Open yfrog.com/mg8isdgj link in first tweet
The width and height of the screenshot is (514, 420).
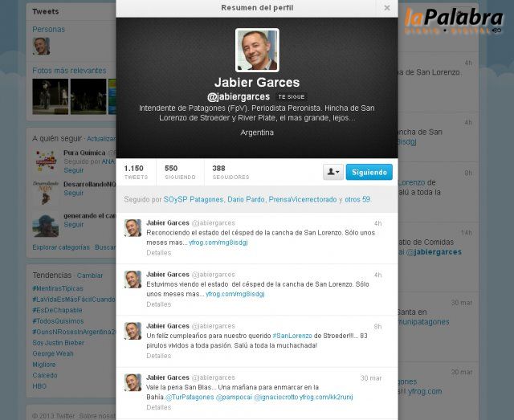point(218,243)
